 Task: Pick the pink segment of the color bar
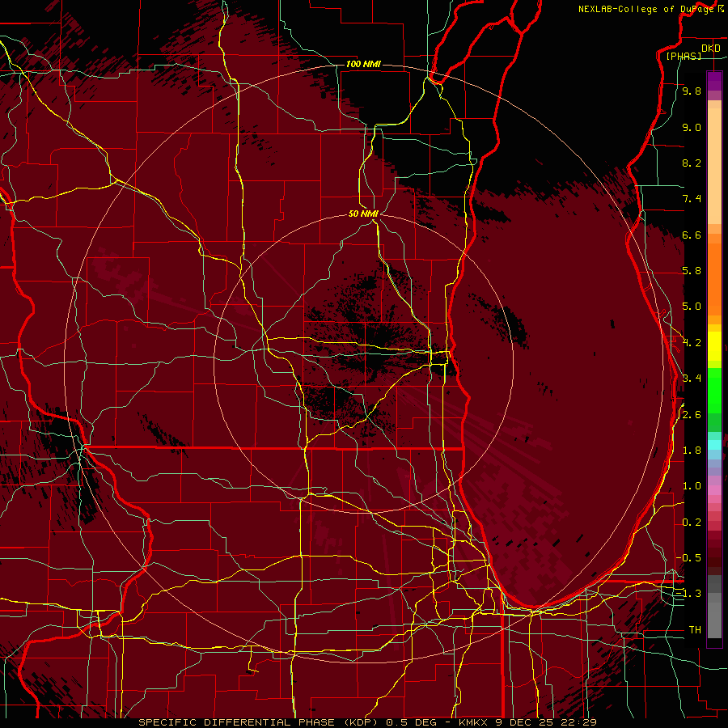tap(714, 490)
